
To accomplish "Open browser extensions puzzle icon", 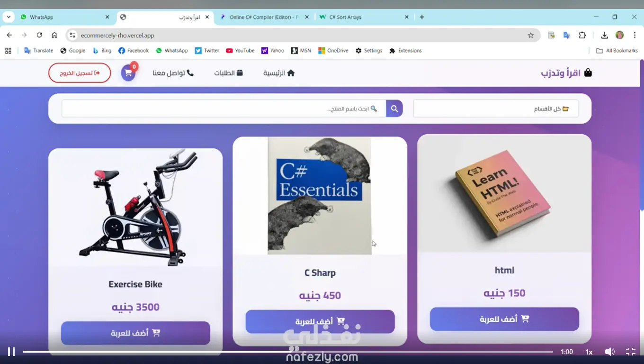I will 582,35.
